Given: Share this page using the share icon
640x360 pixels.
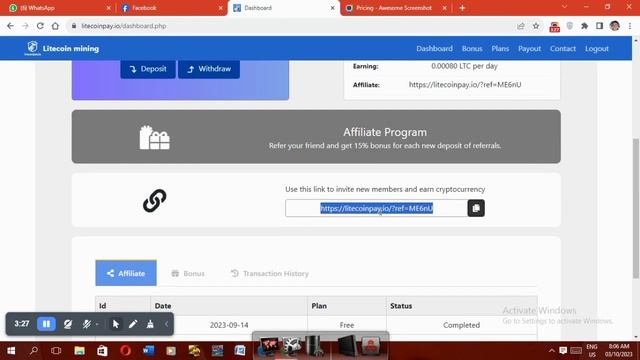Looking at the screenshot, I should [x=520, y=26].
